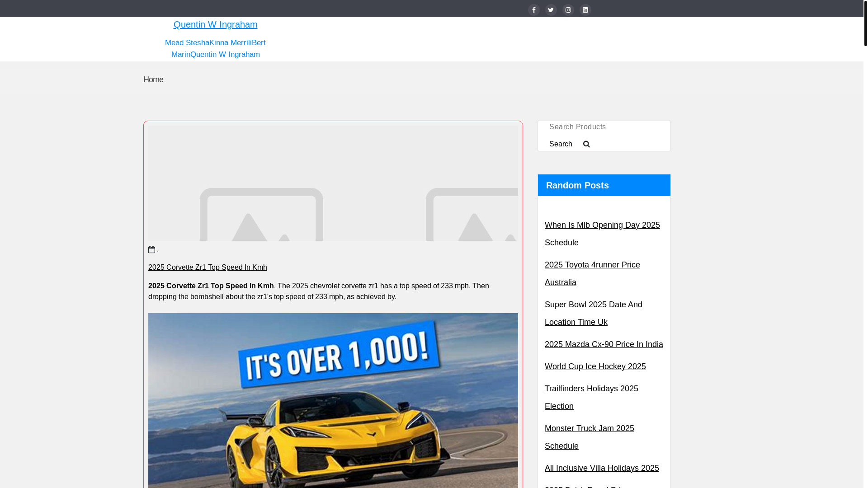The image size is (868, 488).
Task: Open Quentin W Ingraham menu link
Action: [x=225, y=54]
